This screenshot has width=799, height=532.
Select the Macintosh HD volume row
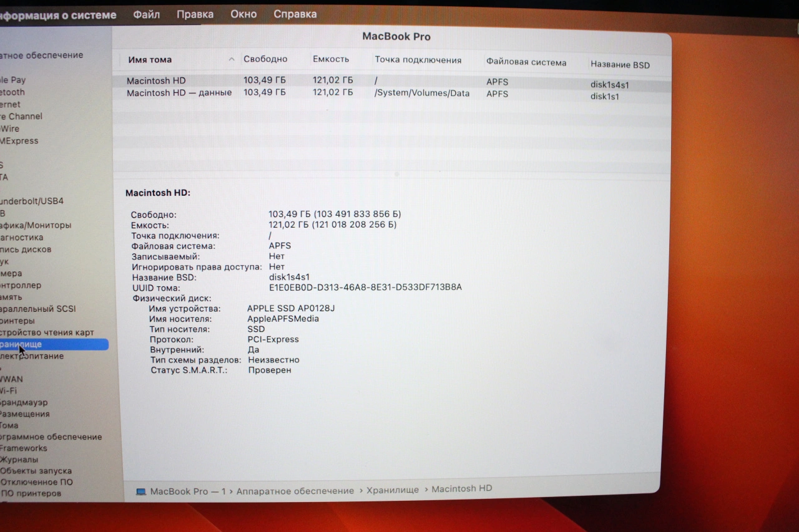pos(156,81)
